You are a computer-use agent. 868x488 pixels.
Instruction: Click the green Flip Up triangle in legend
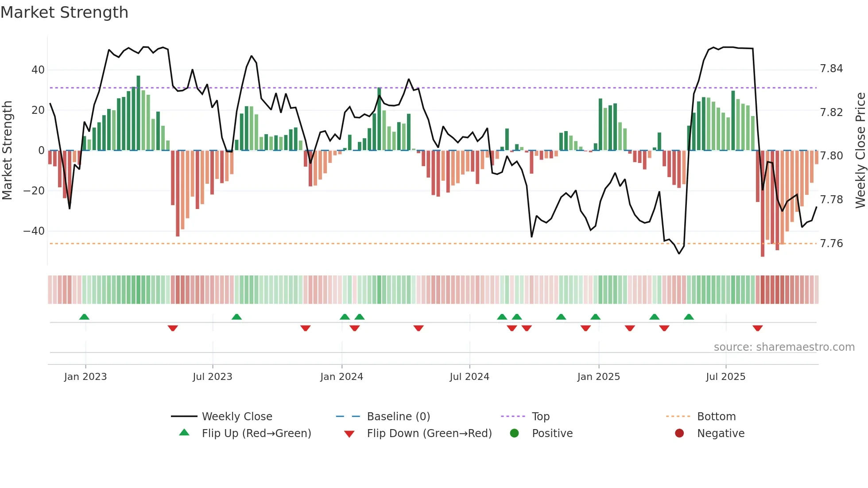tap(184, 433)
